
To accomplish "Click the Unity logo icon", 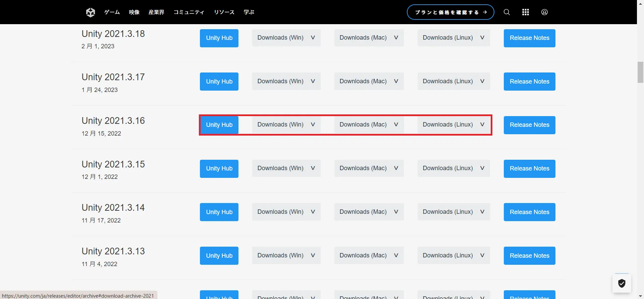I will [91, 12].
